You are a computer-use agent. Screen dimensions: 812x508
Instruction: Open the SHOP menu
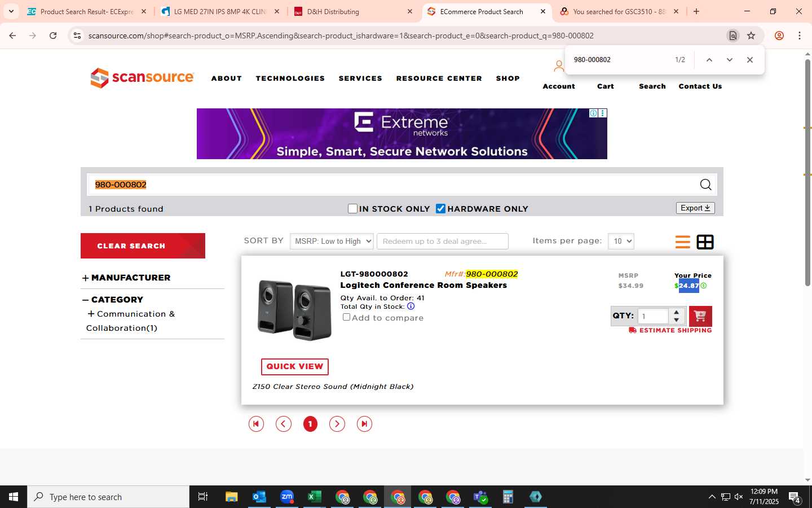click(x=508, y=78)
